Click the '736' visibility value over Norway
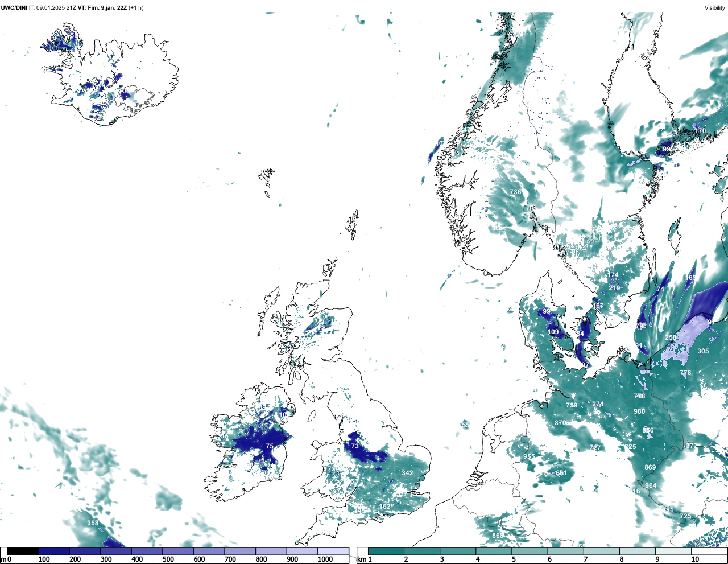This screenshot has width=728, height=564. coord(515,192)
